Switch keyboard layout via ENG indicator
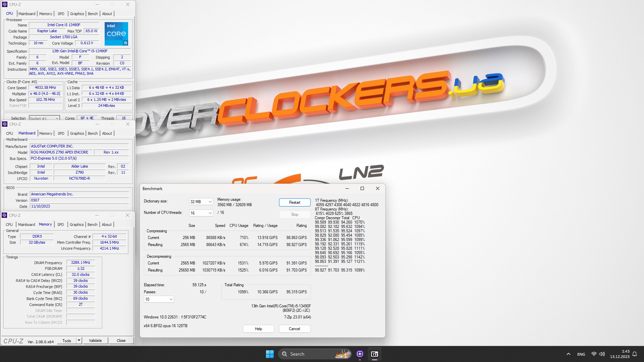 click(581, 354)
